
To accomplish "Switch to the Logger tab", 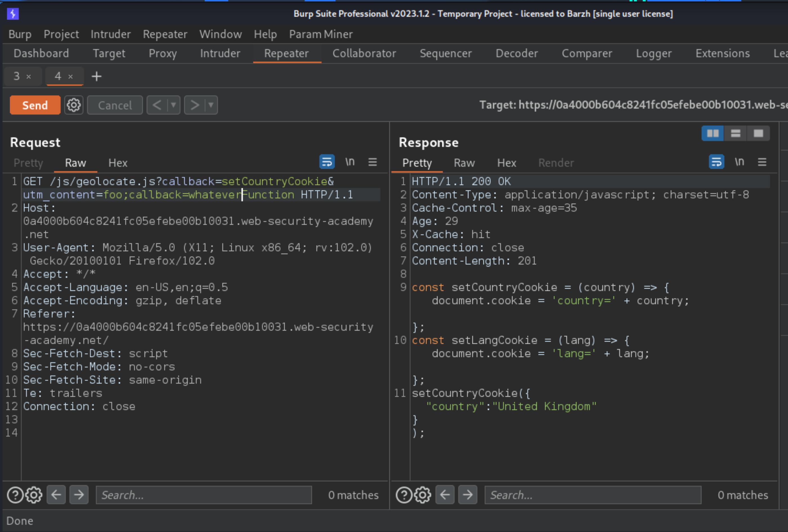I will pos(654,53).
